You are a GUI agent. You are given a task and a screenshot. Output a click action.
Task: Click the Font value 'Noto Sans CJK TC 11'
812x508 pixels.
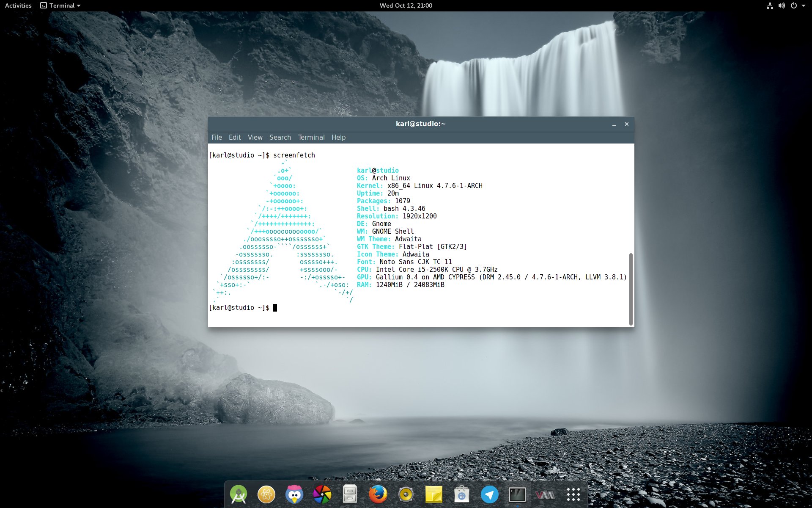[x=416, y=262]
